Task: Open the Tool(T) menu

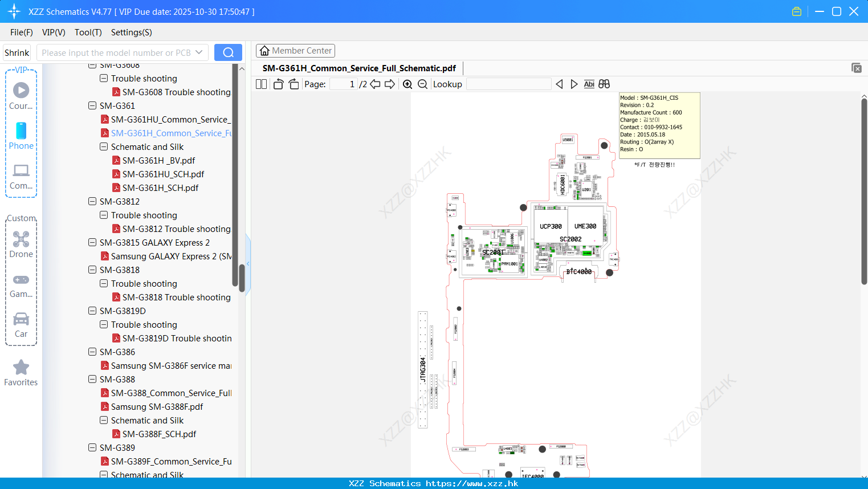Action: pos(88,32)
